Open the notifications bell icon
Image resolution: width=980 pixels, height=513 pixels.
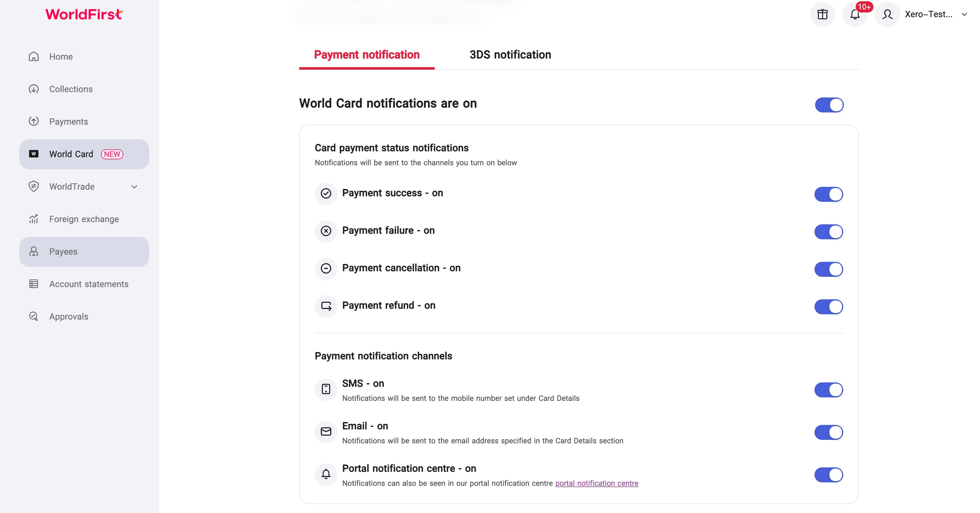coord(855,14)
